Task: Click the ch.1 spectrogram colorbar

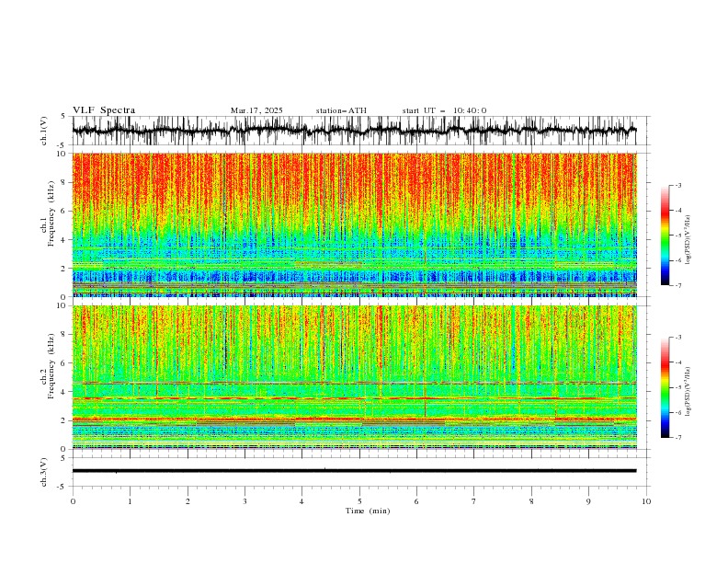Action: (665, 236)
